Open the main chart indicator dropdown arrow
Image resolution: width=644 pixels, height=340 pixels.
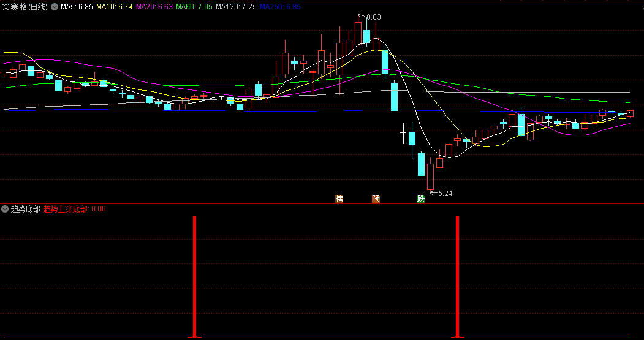[54, 7]
